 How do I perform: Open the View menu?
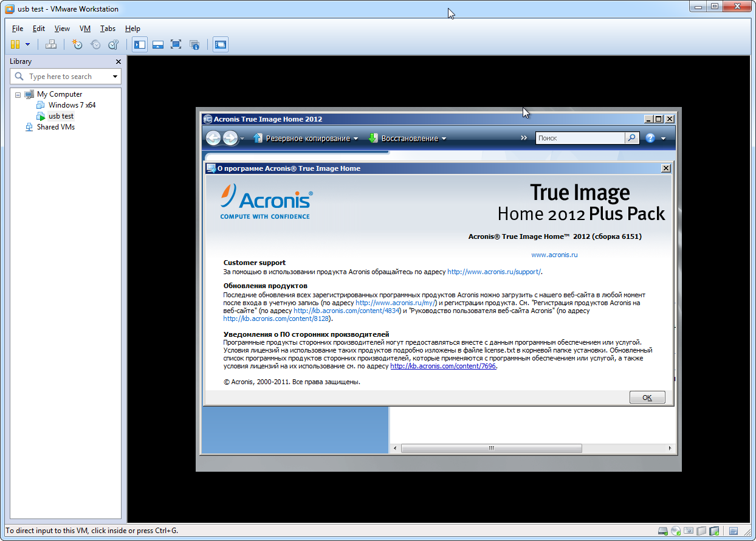[x=62, y=29]
